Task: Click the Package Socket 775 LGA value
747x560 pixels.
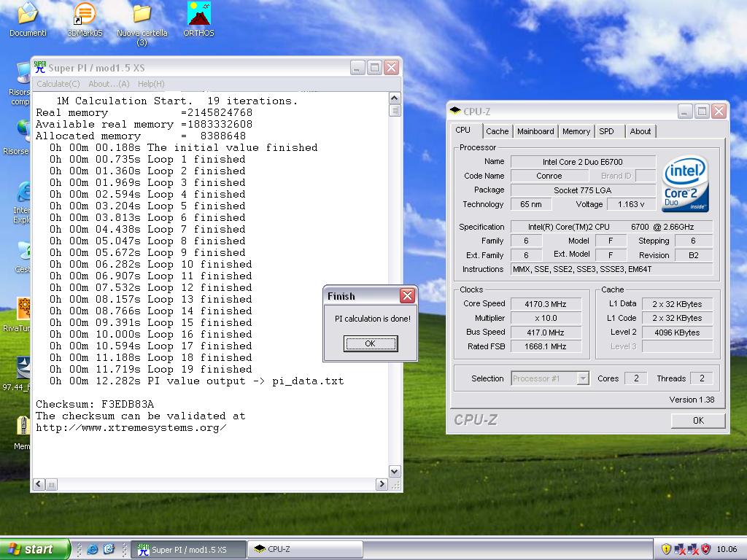Action: (583, 190)
